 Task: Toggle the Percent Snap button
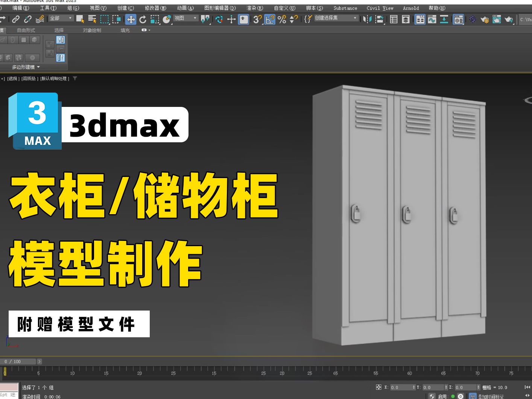282,19
